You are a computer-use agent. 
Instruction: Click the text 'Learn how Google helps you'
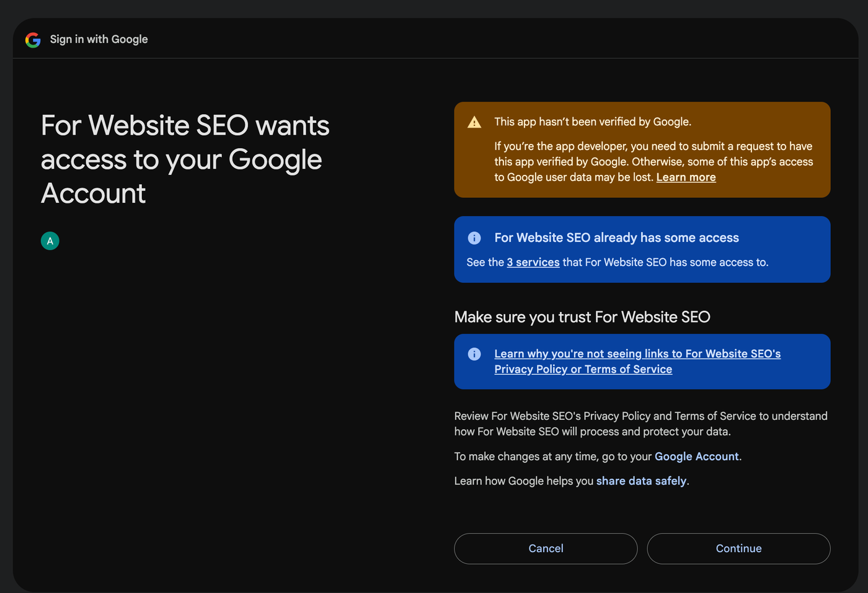(524, 481)
